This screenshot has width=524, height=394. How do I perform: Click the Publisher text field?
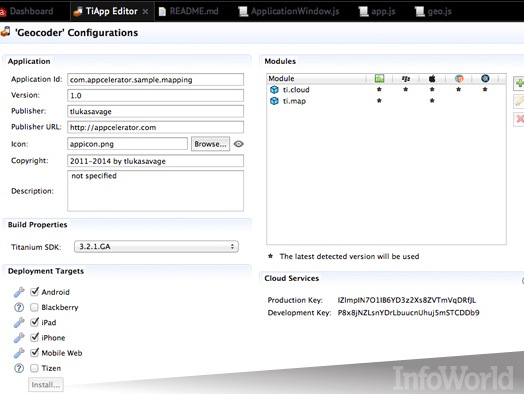pos(155,111)
